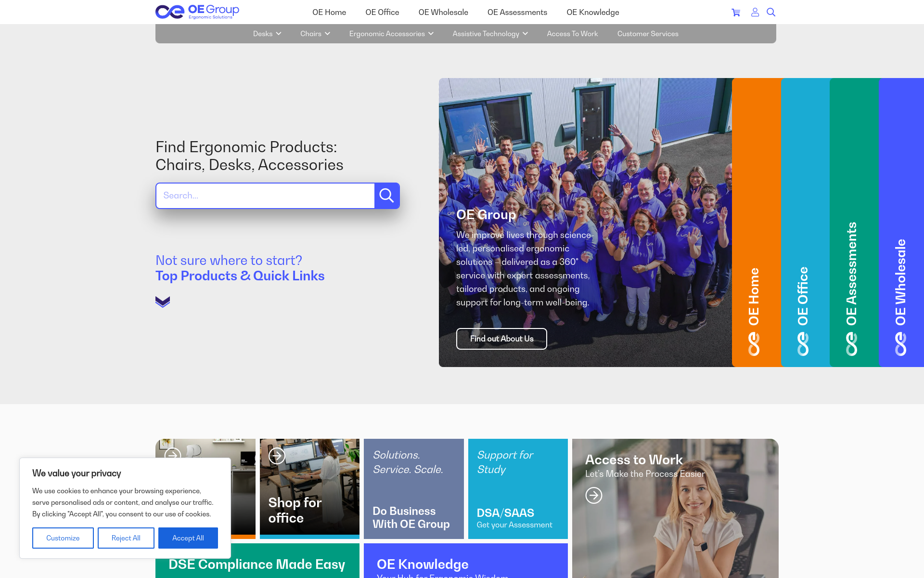This screenshot has width=924, height=578.
Task: Open the blue OE Wholesale vertical panel
Action: point(901,223)
